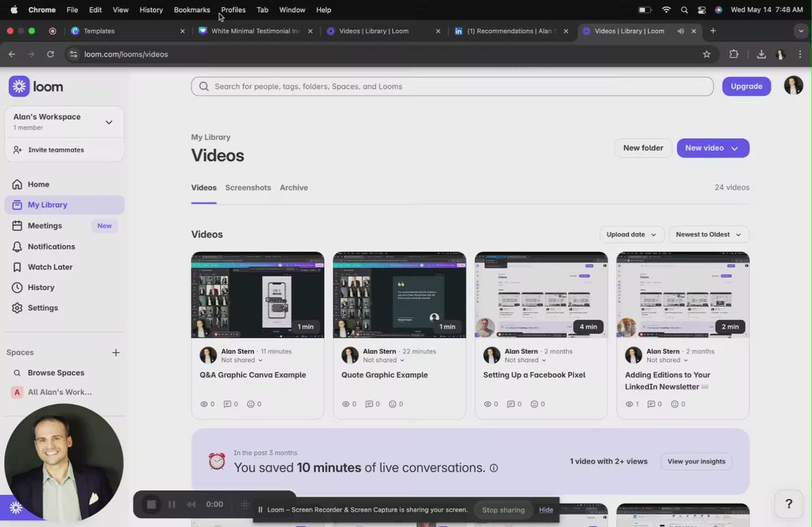The image size is (812, 527).
Task: Click the Upgrade button
Action: [x=746, y=86]
